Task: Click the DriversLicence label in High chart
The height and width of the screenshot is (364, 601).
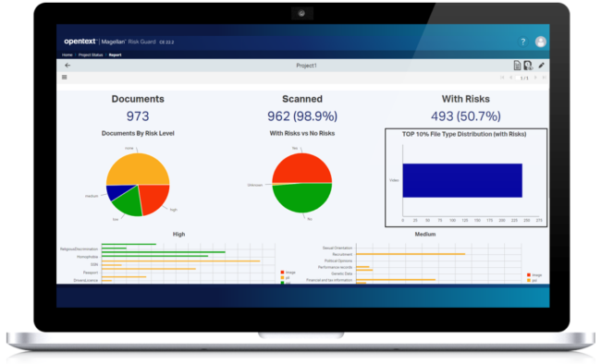Action: tap(86, 281)
